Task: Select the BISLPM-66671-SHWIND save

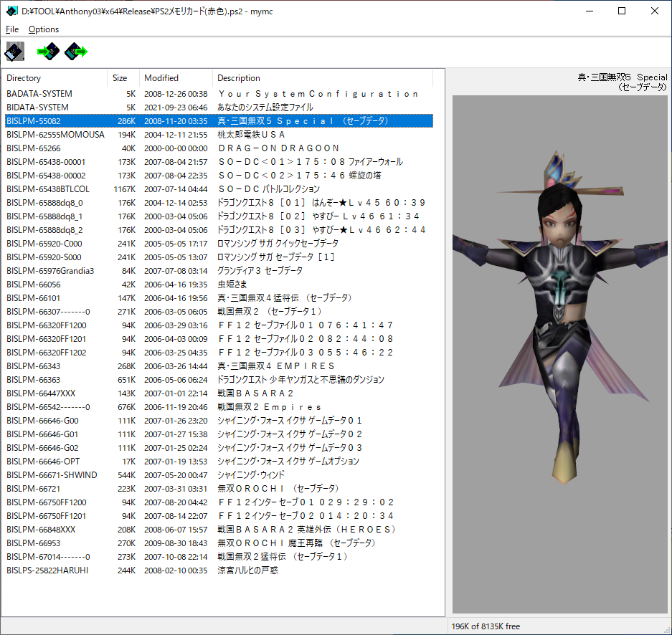Action: [x=219, y=475]
